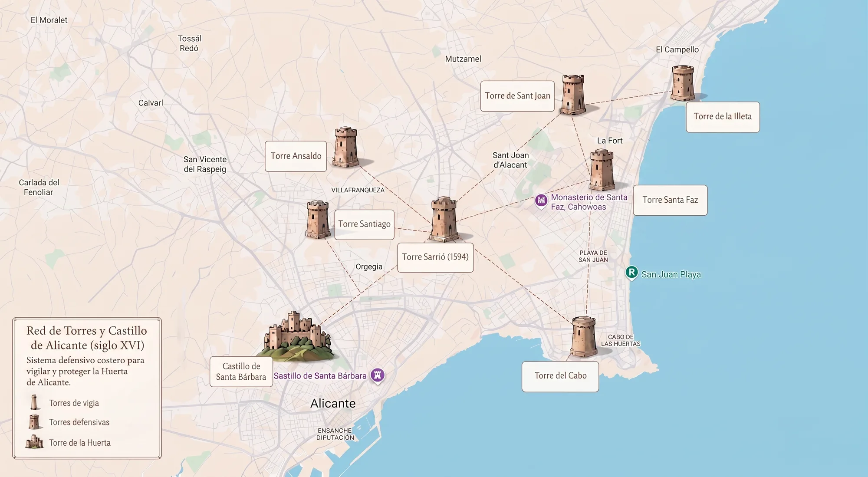868x477 pixels.
Task: Click the purple Castillo de Santa Bárbara map pin
Action: coord(378,376)
